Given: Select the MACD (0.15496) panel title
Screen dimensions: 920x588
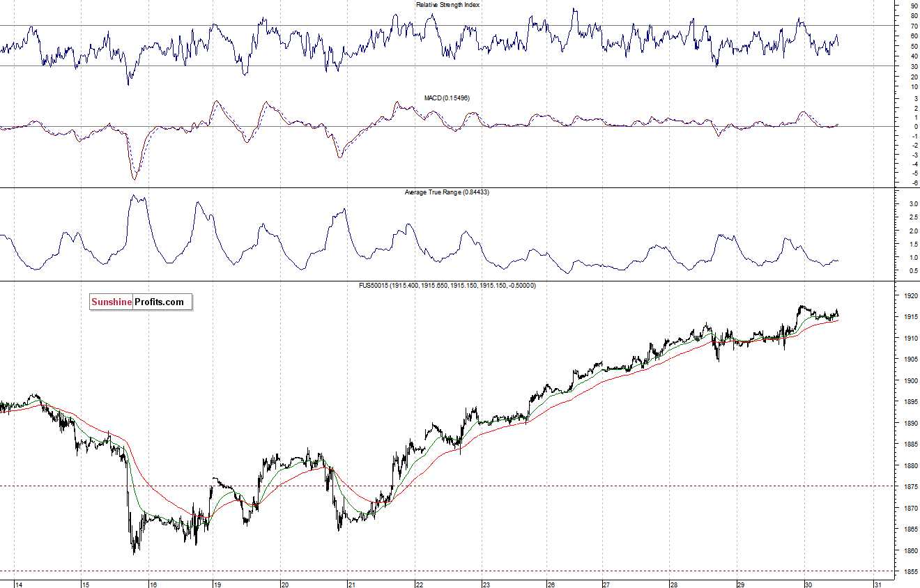Looking at the screenshot, I should tap(447, 98).
